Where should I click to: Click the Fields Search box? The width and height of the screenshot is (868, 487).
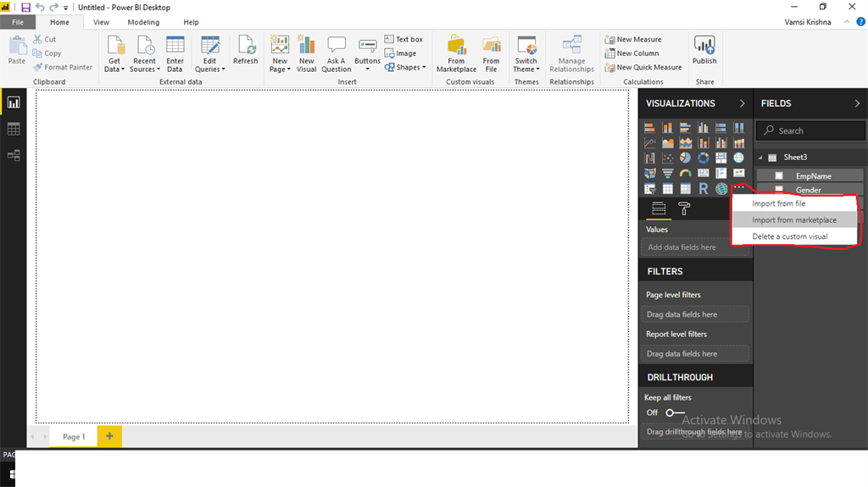[810, 130]
